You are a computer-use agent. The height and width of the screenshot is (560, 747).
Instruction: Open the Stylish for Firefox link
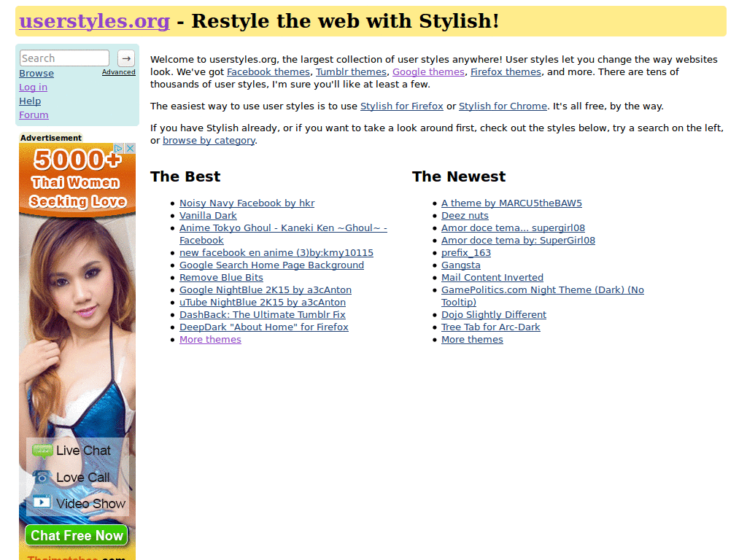[402, 106]
